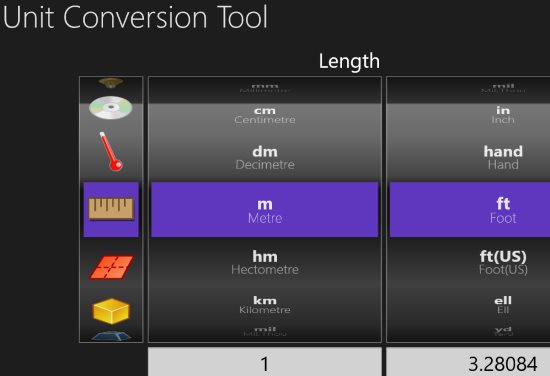Pick Ell in the target unit list
Screen dimensions: 550x376
pyautogui.click(x=503, y=304)
